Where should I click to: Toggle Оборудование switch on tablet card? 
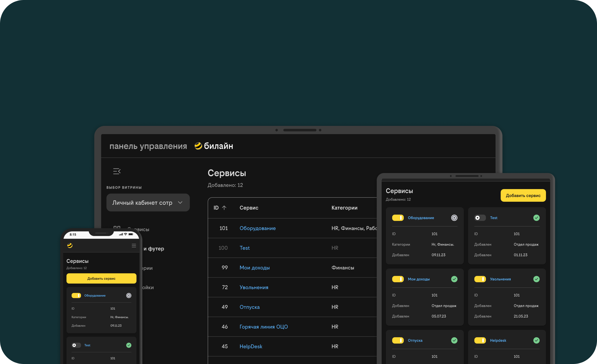(x=398, y=218)
